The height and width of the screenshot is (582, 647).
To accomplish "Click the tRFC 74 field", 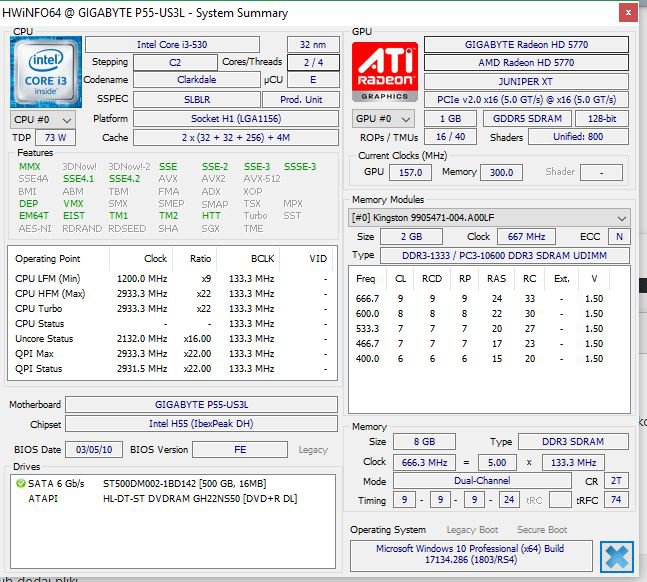I will (616, 500).
